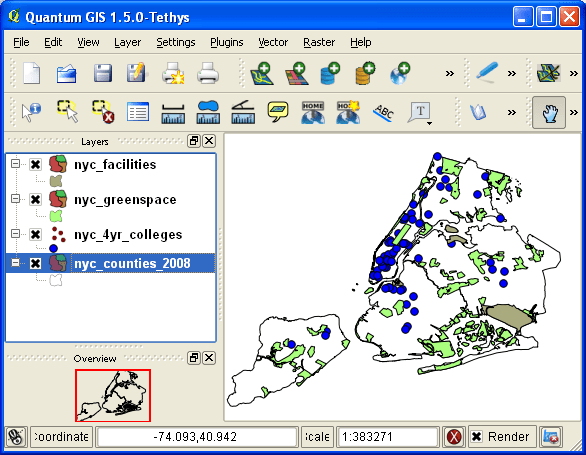This screenshot has width=586, height=455.
Task: Close the Layers panel
Action: [x=209, y=141]
